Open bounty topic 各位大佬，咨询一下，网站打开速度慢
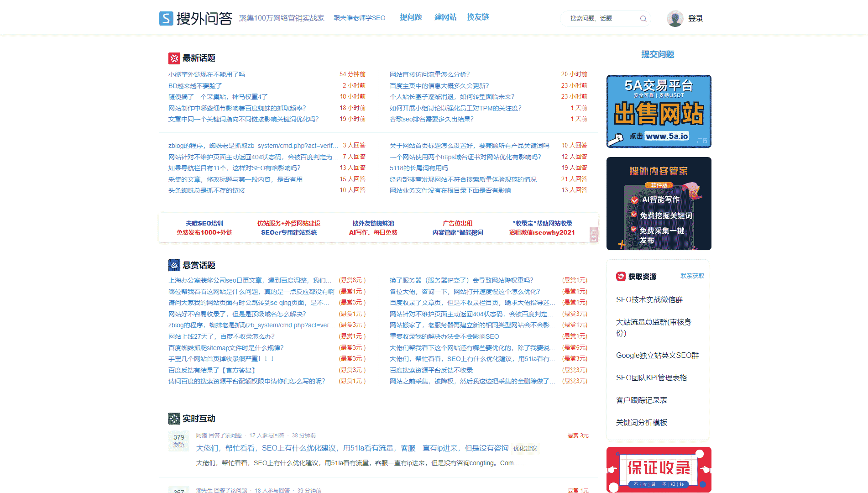The width and height of the screenshot is (868, 493). coord(465,292)
